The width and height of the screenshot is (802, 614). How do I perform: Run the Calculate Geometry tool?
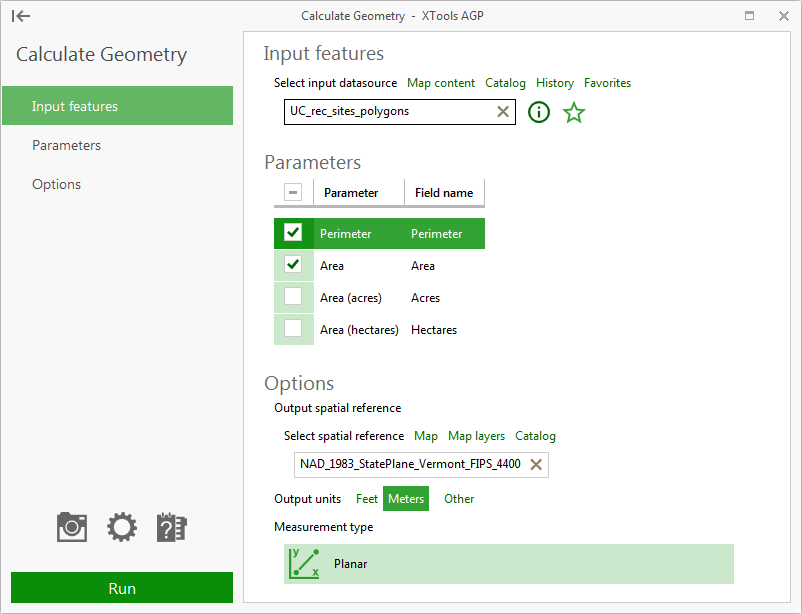(121, 588)
